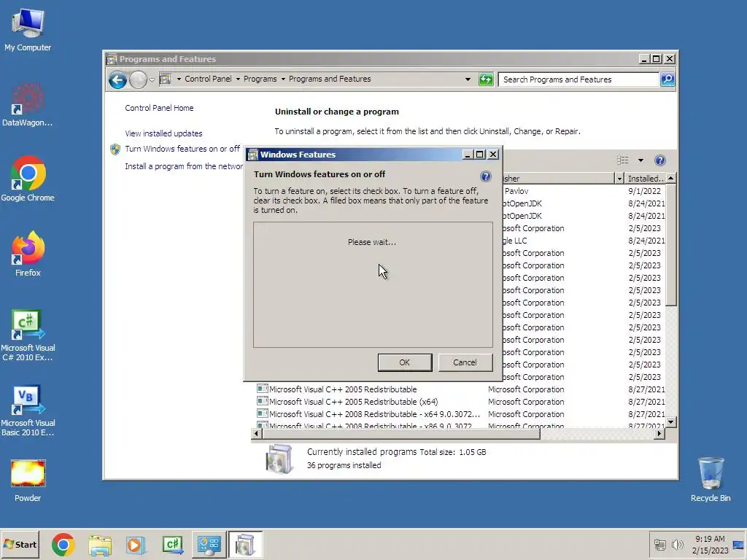Click the search magnifier button
Screen dimensions: 747x560
point(667,79)
